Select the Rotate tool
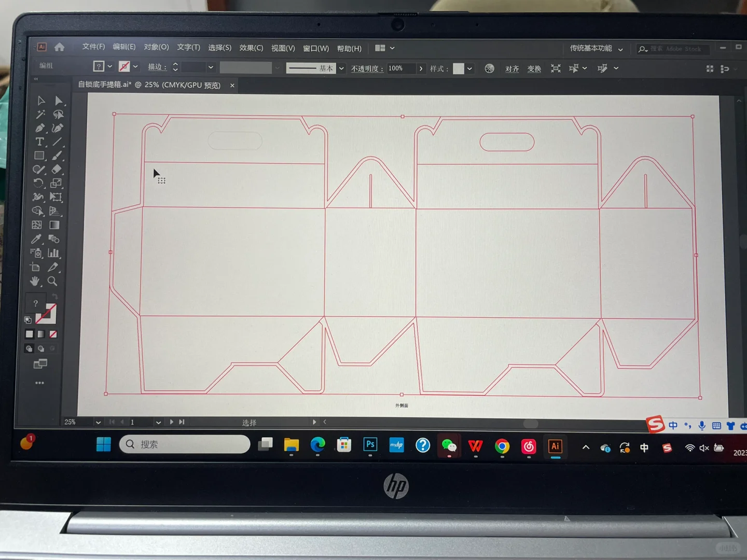 (x=38, y=183)
